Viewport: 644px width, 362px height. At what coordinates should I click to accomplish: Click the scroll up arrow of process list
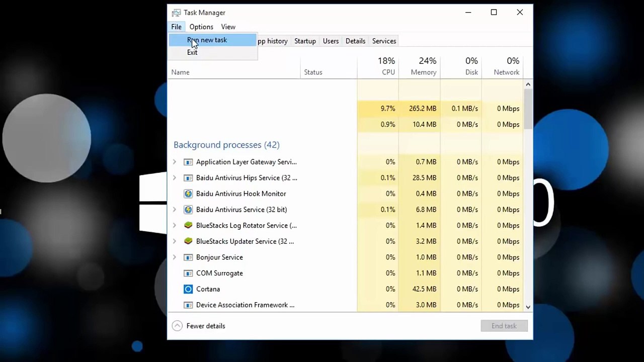(528, 84)
